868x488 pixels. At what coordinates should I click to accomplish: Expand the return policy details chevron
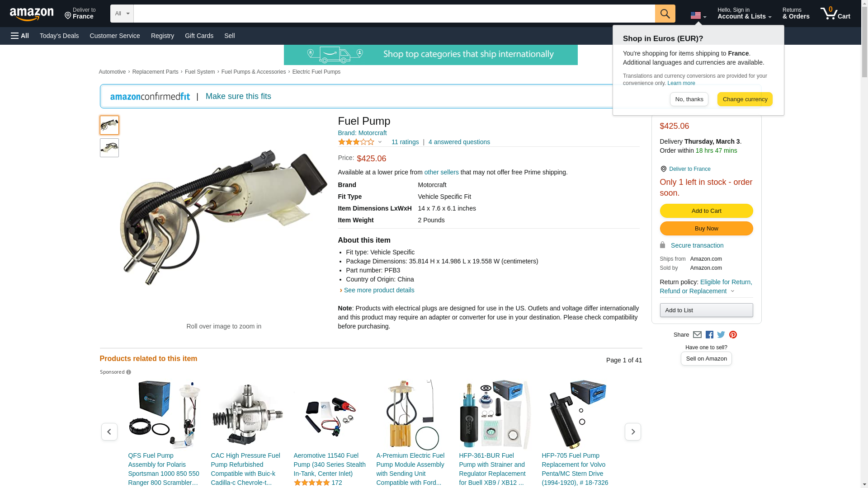click(x=732, y=291)
